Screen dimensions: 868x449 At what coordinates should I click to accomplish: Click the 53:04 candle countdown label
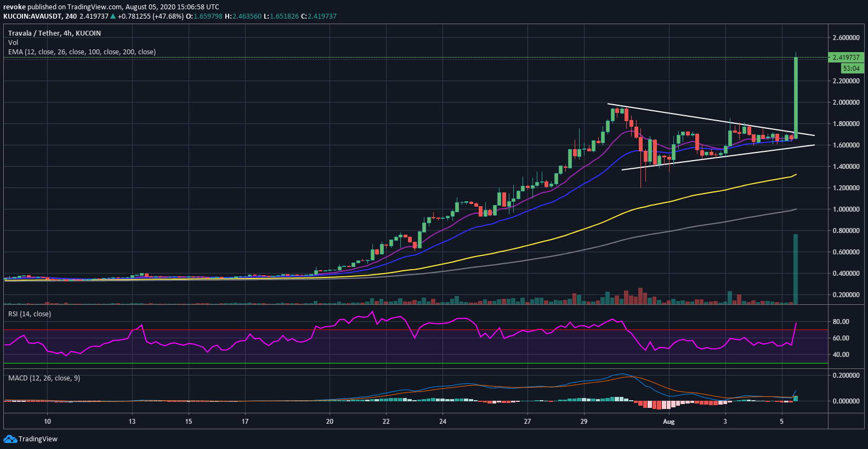coord(852,69)
